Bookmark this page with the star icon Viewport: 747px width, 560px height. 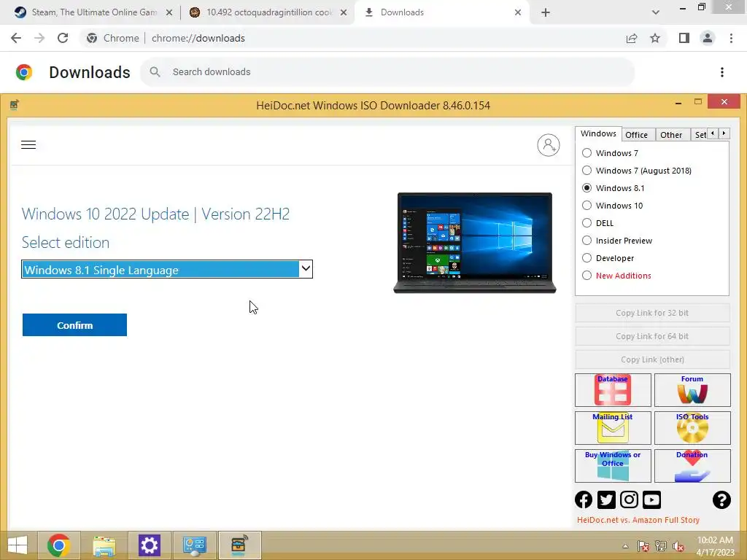[x=655, y=38]
